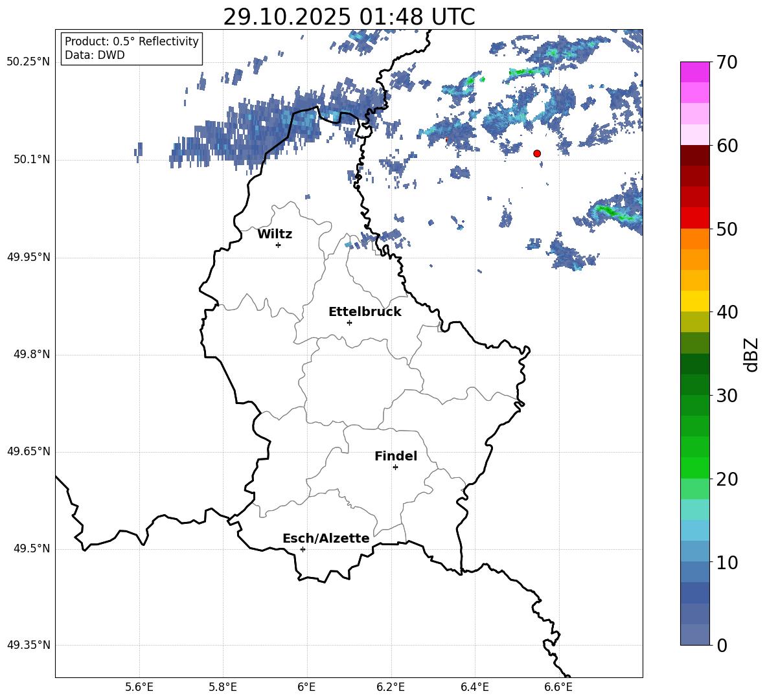Screen dimensions: 767x700
Task: Click the Findel location cross marker
Action: click(x=395, y=468)
